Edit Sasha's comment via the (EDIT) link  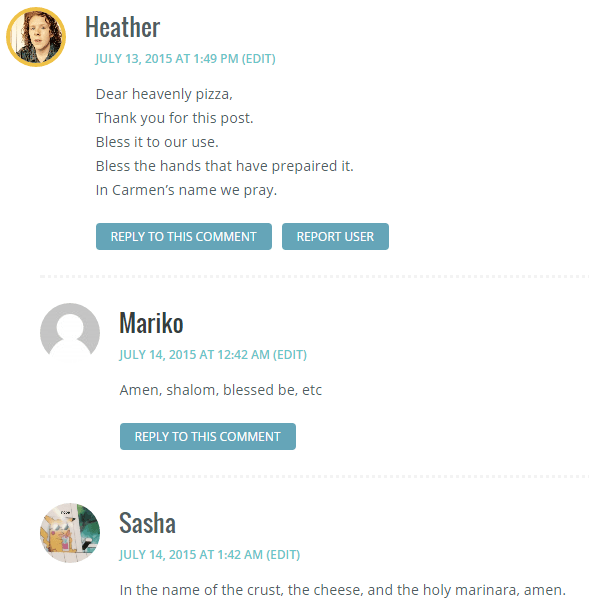click(x=283, y=554)
